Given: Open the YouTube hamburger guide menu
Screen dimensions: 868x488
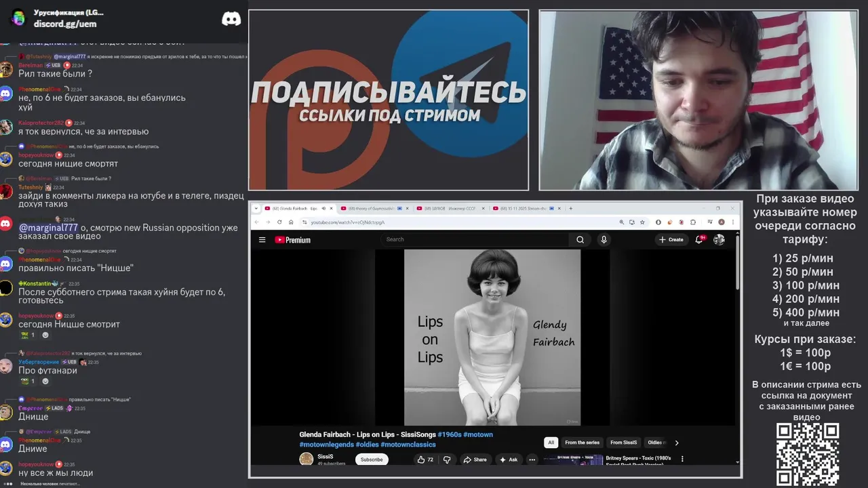Looking at the screenshot, I should 262,239.
